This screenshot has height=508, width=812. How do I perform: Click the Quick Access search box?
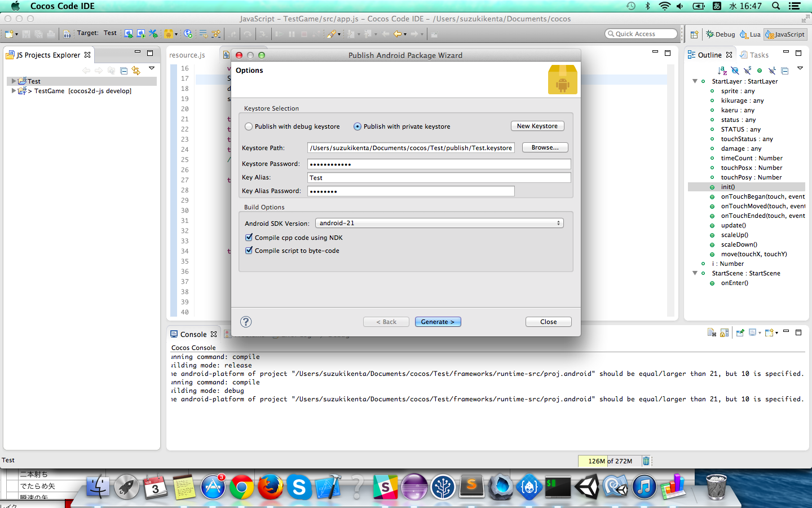coord(641,34)
